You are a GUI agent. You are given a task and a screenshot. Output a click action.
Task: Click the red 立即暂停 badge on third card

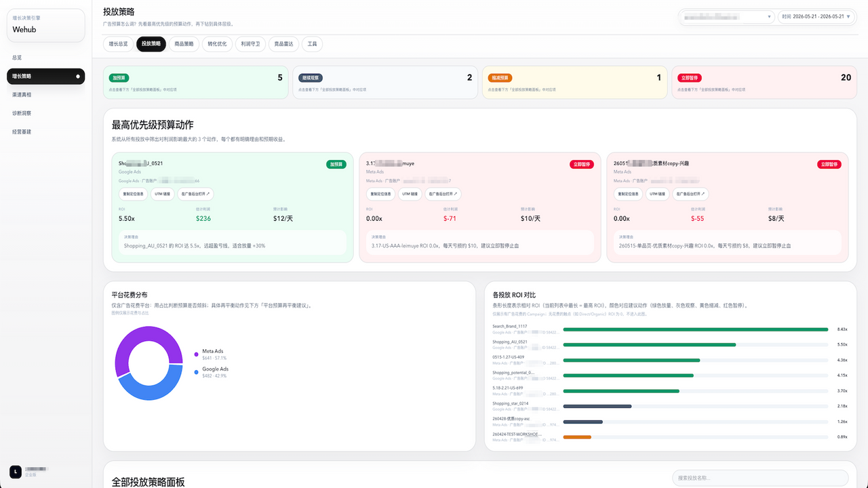coord(829,164)
